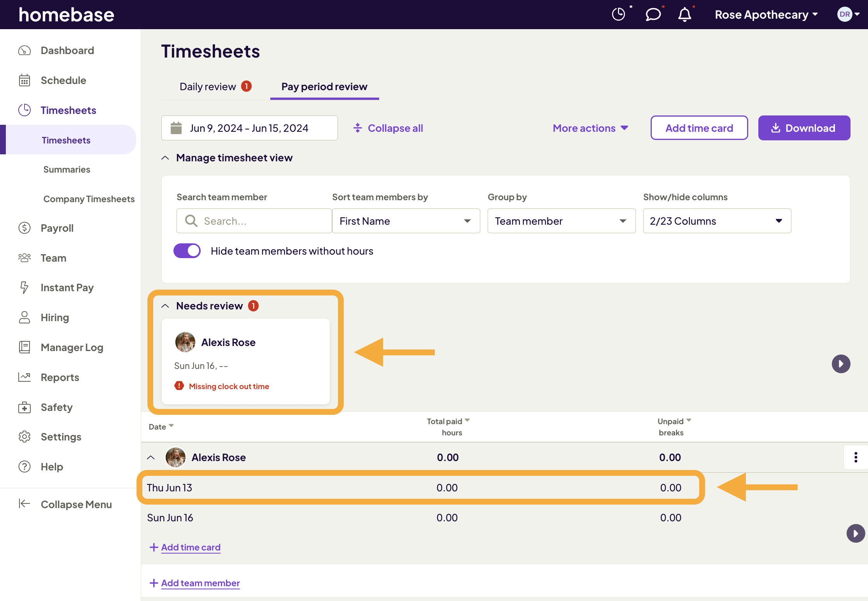
Task: Click the Safety first-aid icon in sidebar
Action: 24,407
